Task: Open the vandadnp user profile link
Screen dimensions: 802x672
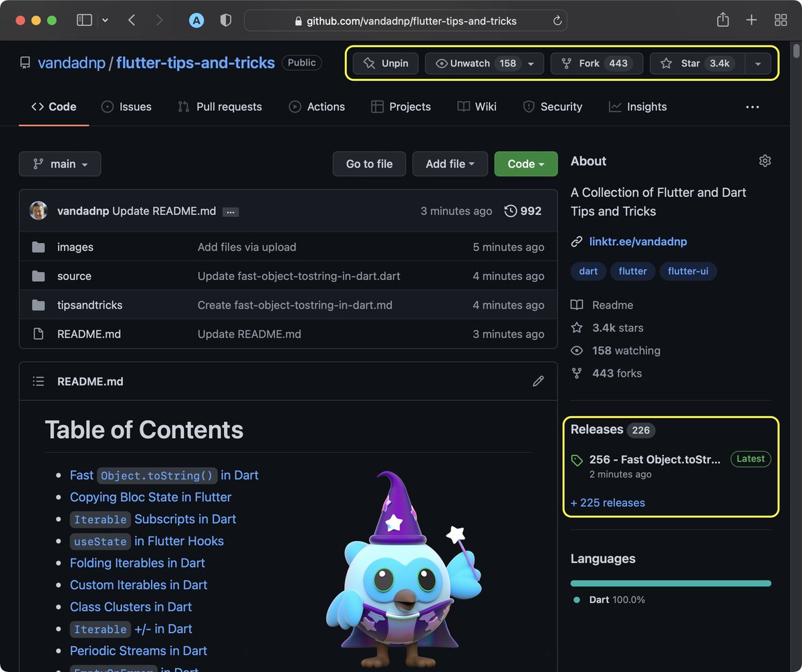Action: (x=72, y=63)
